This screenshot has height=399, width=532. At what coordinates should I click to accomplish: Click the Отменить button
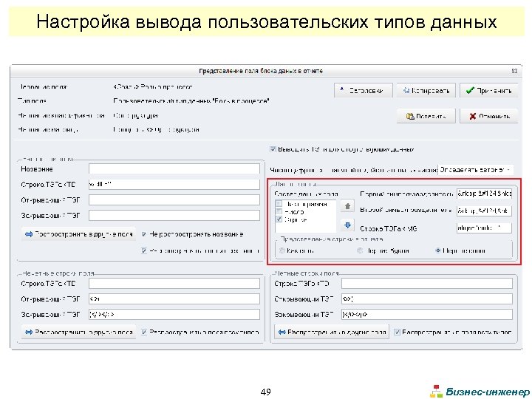489,116
